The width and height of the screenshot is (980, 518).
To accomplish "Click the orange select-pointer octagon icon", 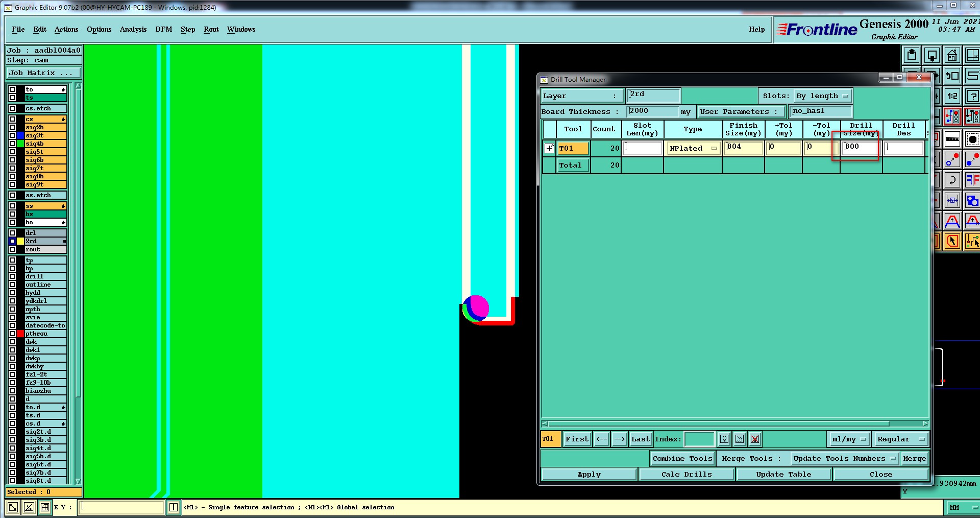I will pos(952,241).
